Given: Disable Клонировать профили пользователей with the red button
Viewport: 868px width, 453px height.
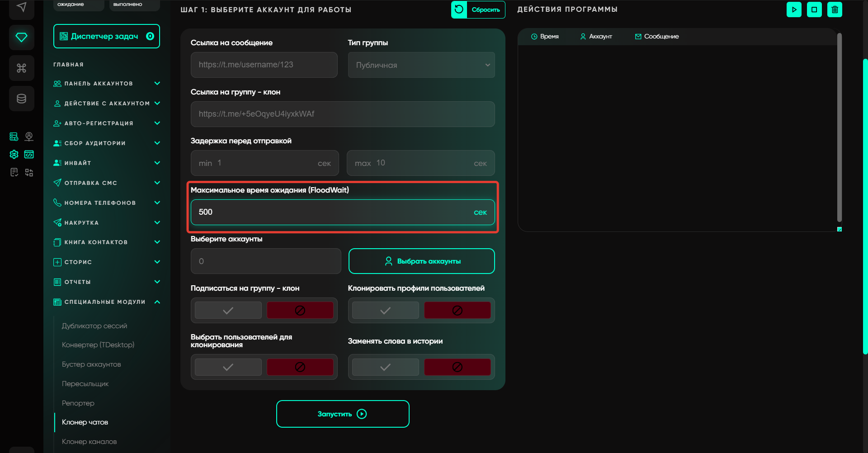Looking at the screenshot, I should pos(457,311).
